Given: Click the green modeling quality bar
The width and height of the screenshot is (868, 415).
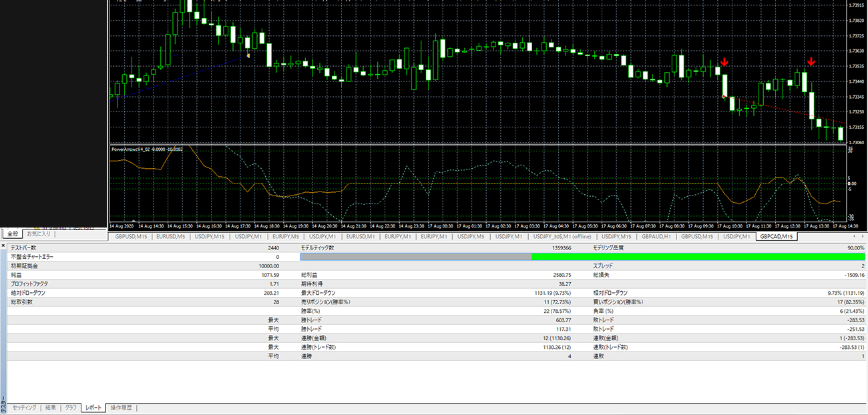Looking at the screenshot, I should [698, 257].
